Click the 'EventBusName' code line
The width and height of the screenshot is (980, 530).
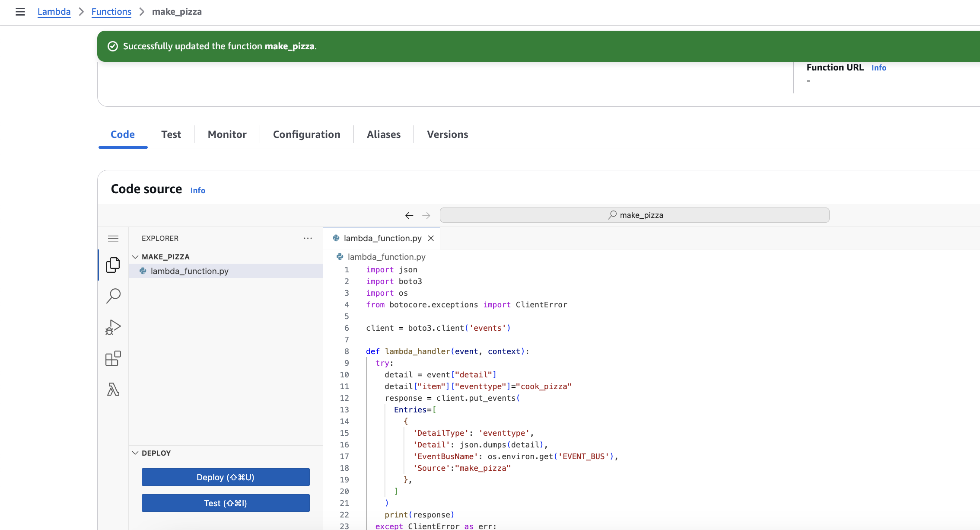click(x=515, y=457)
